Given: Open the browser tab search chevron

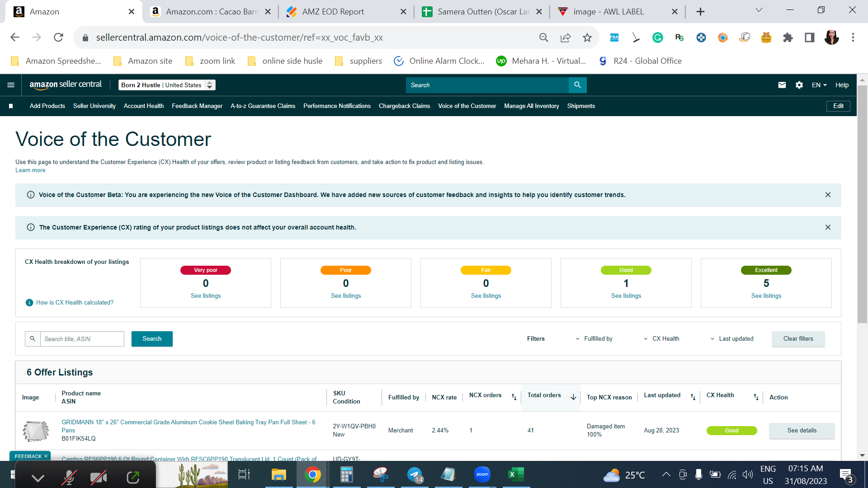Looking at the screenshot, I should [x=759, y=10].
